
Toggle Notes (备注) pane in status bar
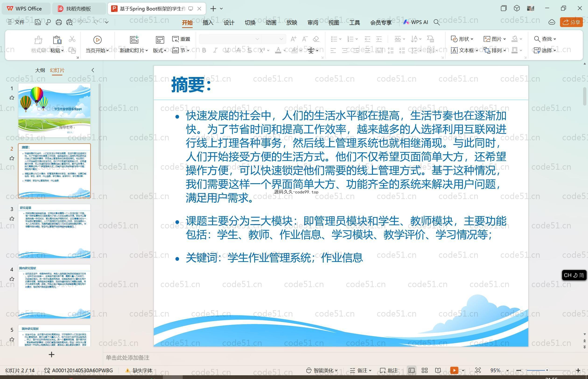coord(360,370)
